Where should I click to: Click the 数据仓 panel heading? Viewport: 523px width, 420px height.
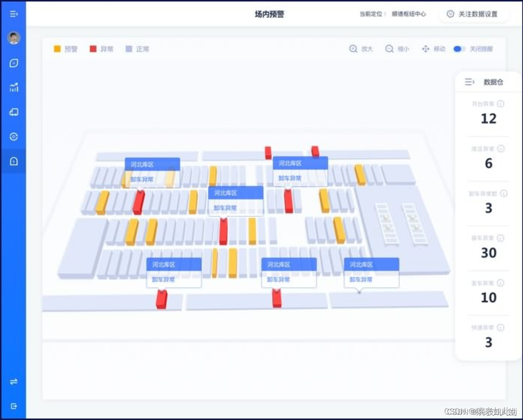pyautogui.click(x=493, y=82)
